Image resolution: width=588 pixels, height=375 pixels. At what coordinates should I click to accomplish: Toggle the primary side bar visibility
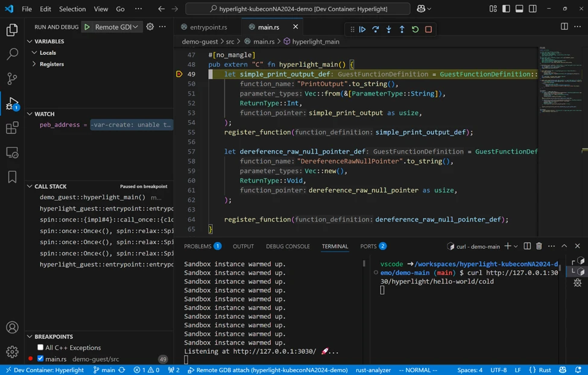(506, 8)
